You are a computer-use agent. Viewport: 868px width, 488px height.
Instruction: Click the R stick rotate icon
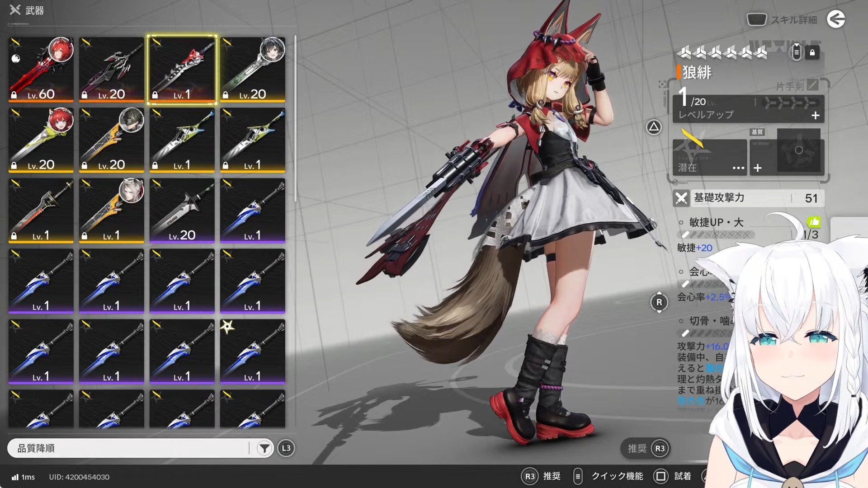[659, 302]
